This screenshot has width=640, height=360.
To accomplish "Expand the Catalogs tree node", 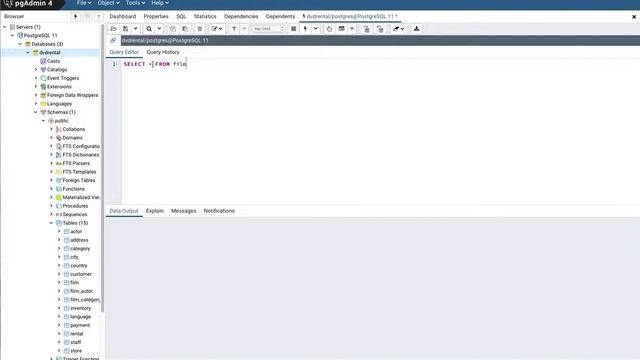I will coord(36,70).
